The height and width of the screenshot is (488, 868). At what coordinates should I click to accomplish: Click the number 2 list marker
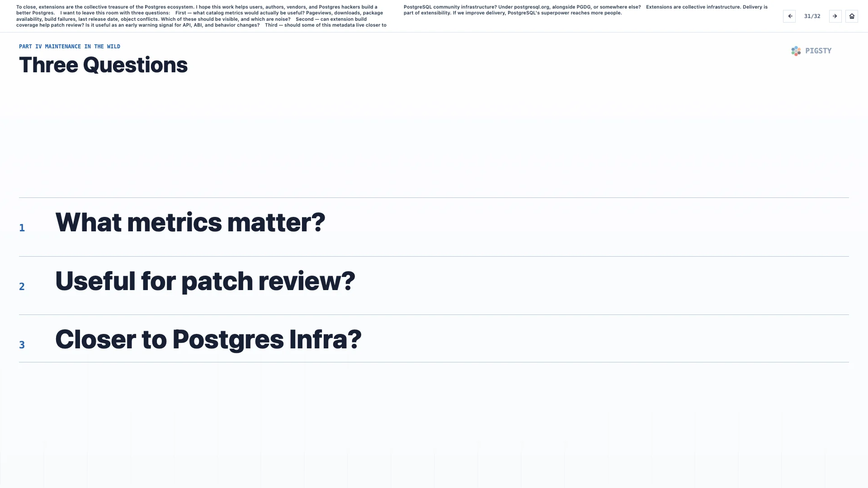click(x=22, y=286)
